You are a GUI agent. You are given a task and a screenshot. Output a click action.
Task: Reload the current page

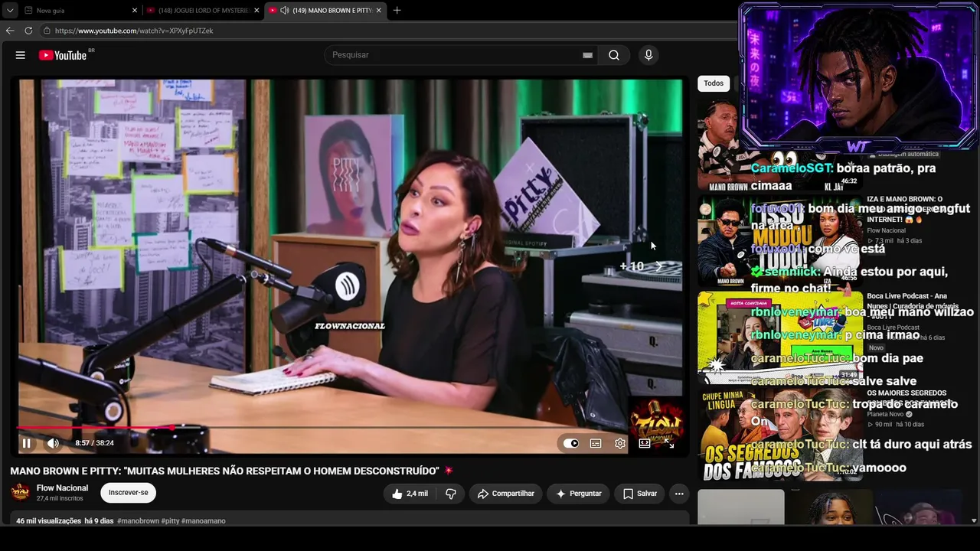click(x=28, y=31)
